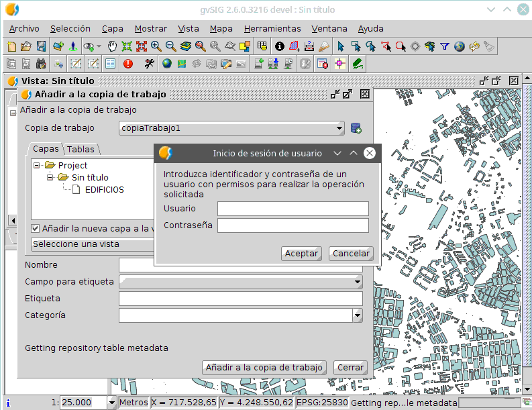Open the Selección menu

click(x=70, y=29)
